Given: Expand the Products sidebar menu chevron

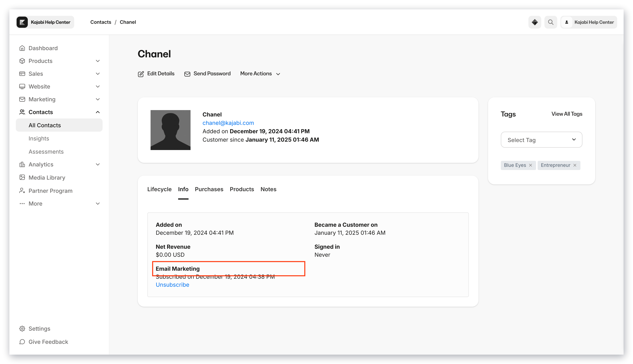Looking at the screenshot, I should point(98,61).
